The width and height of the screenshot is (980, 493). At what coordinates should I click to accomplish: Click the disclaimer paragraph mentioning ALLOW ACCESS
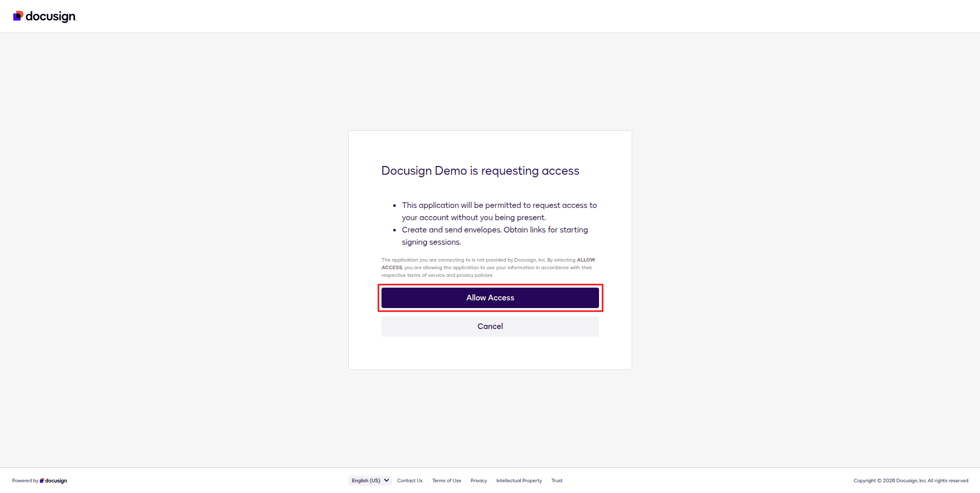point(488,268)
